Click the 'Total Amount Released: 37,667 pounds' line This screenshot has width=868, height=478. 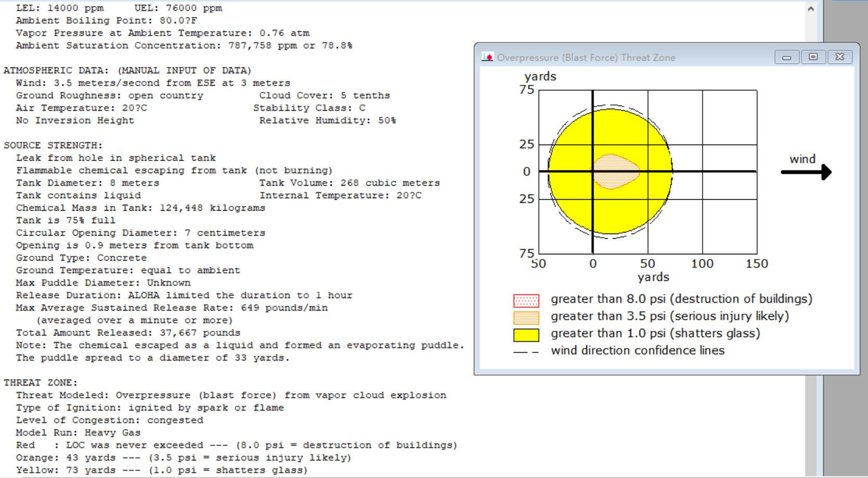pyautogui.click(x=128, y=333)
